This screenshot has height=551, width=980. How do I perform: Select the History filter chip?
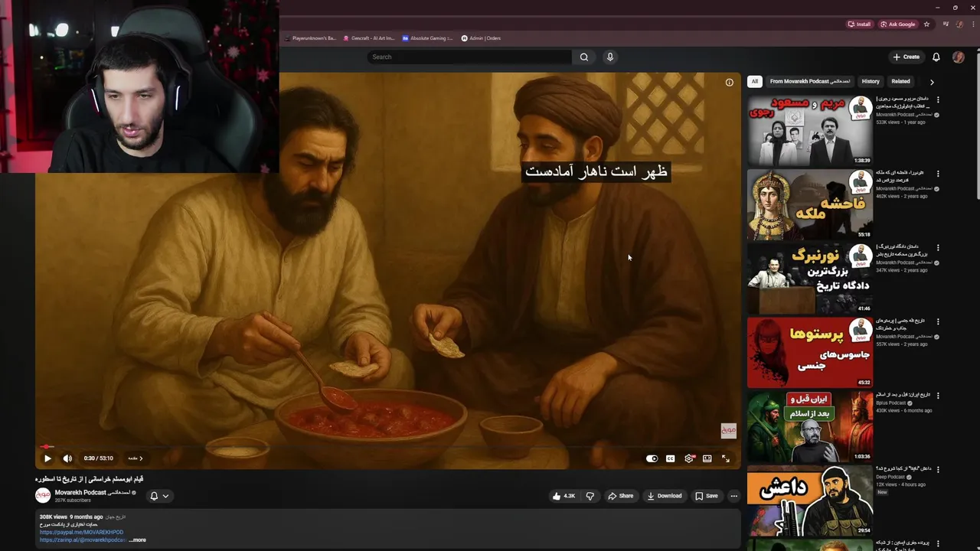click(x=871, y=81)
